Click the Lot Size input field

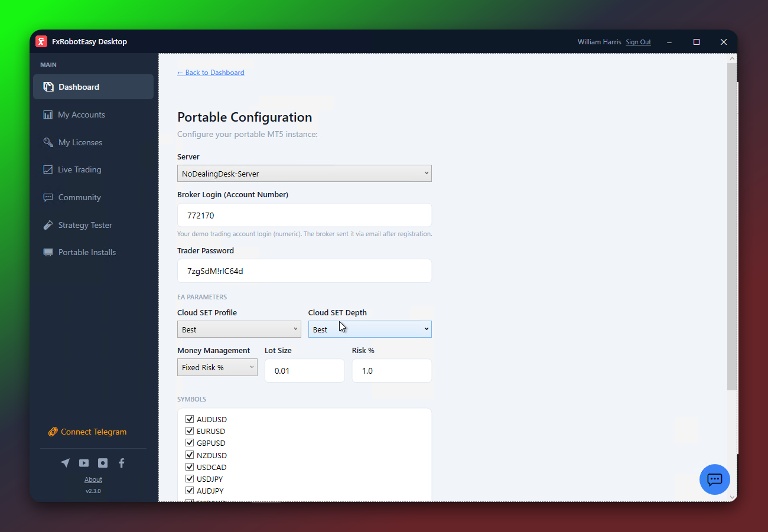pyautogui.click(x=304, y=370)
